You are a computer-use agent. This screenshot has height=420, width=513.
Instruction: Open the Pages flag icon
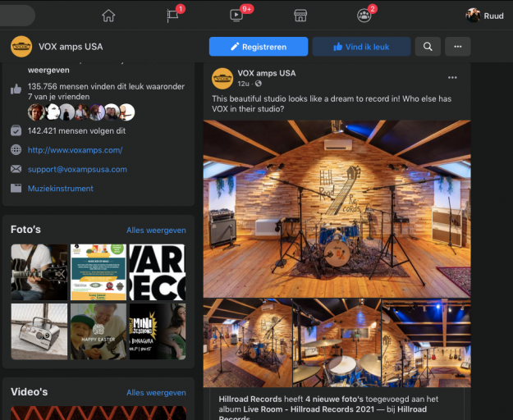coord(172,16)
